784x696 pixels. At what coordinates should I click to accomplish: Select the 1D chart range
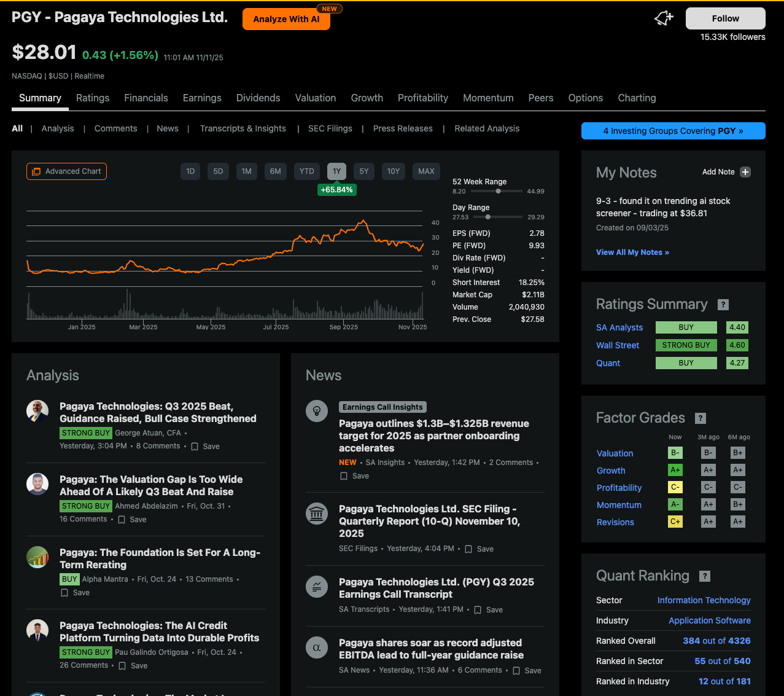tap(190, 171)
